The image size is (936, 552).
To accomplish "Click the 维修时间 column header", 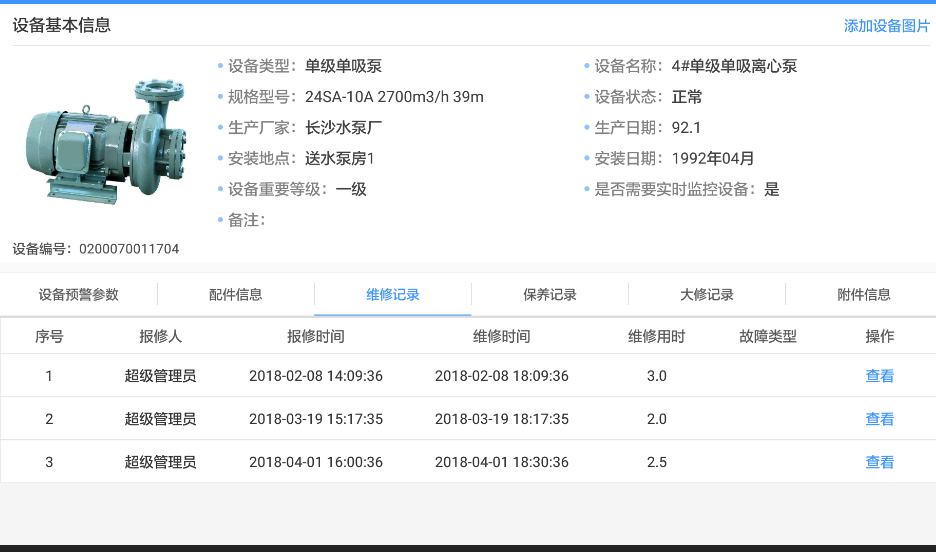I will pyautogui.click(x=501, y=337).
